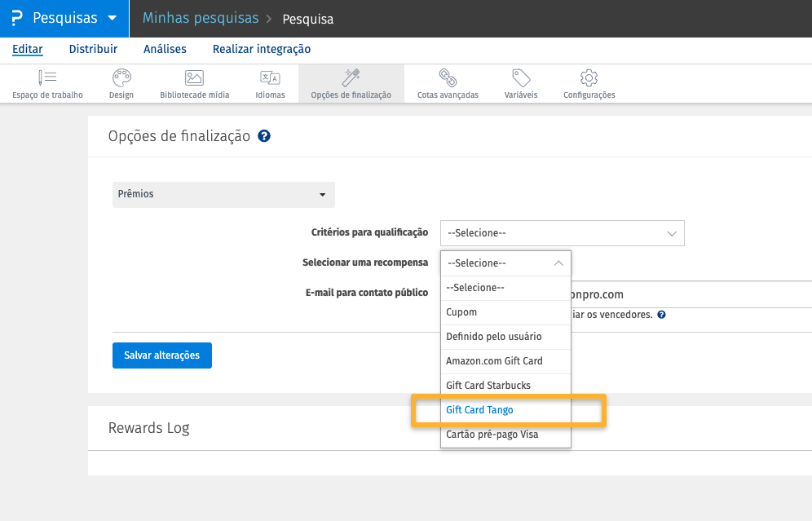Click the Salvar alterações button

coord(162,355)
